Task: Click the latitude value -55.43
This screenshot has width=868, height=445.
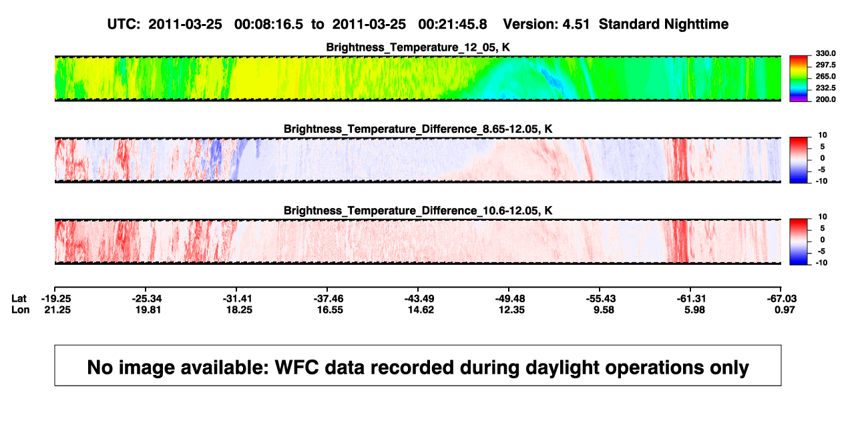Action: 600,298
